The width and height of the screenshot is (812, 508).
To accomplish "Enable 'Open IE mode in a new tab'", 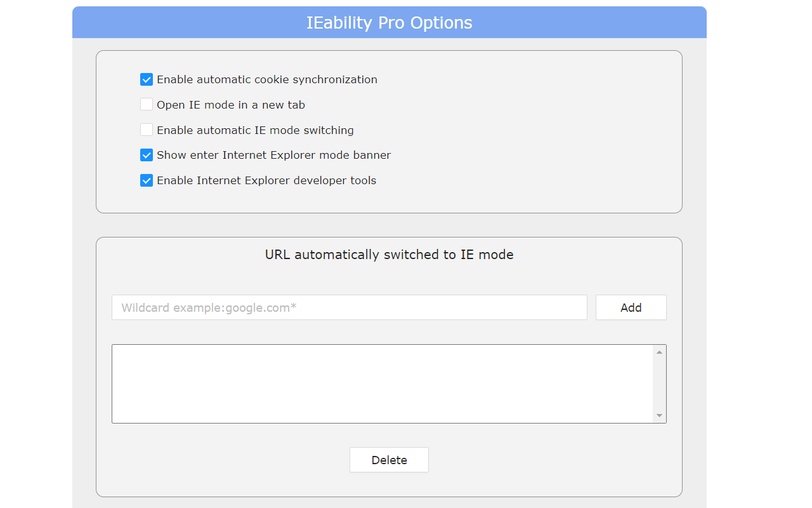I will pos(147,104).
